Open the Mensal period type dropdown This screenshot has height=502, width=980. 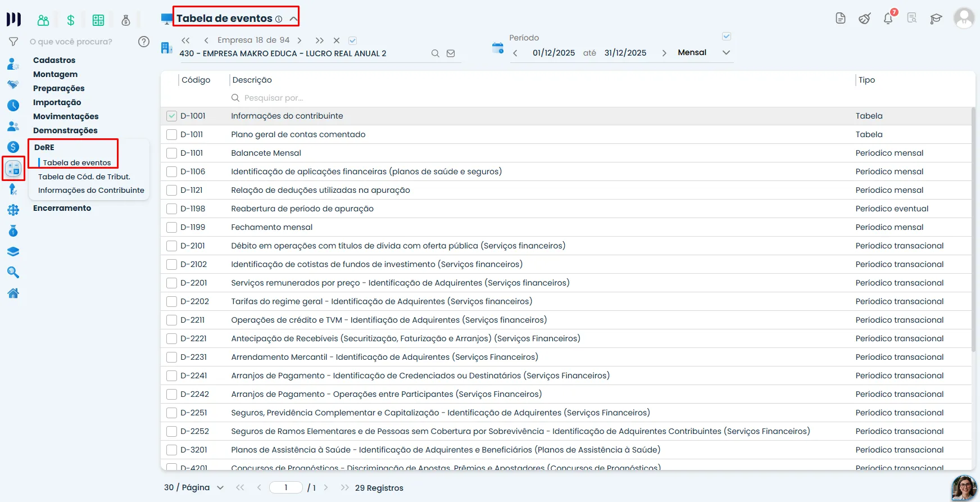704,52
